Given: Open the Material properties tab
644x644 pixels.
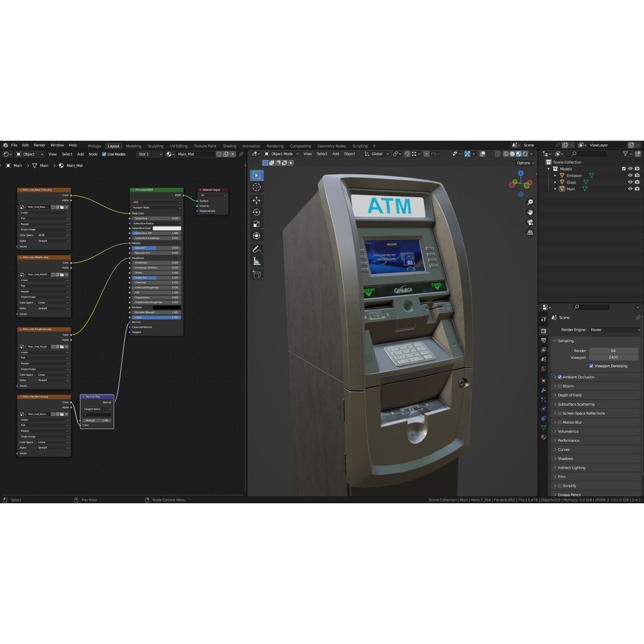Looking at the screenshot, I should tap(543, 438).
